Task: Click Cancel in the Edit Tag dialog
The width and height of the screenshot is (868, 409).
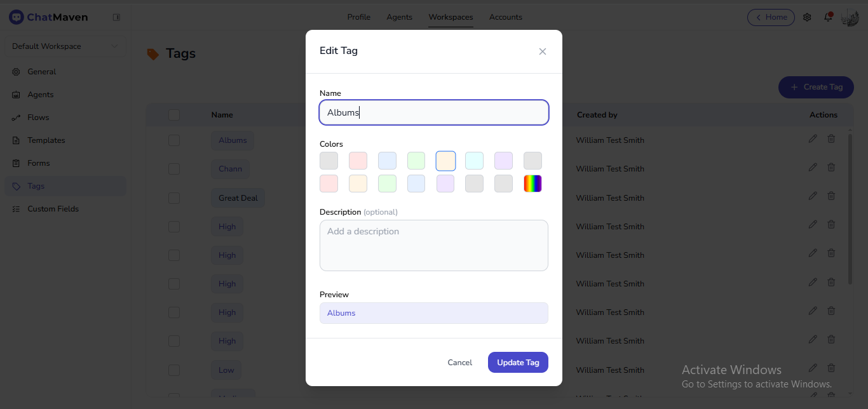Action: tap(459, 362)
